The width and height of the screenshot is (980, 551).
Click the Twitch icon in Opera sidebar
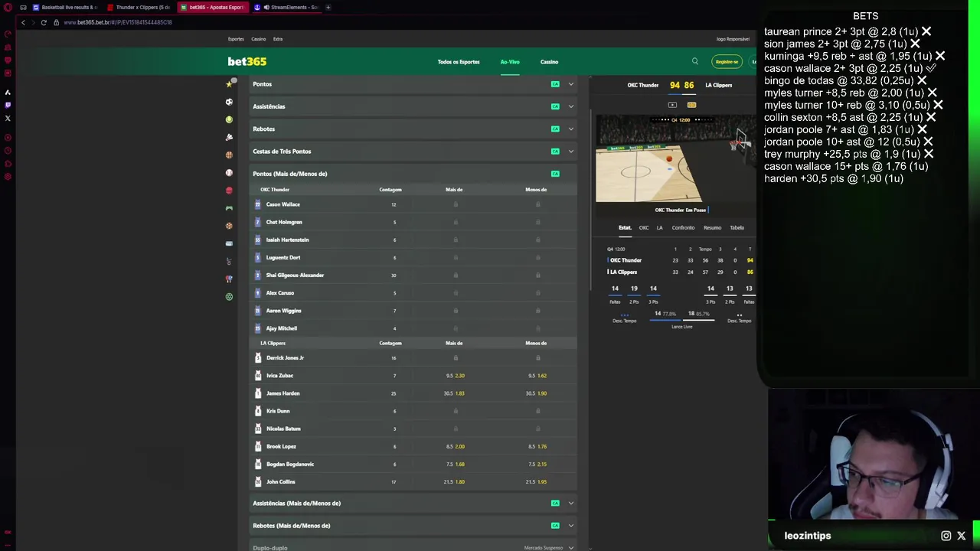[x=8, y=105]
